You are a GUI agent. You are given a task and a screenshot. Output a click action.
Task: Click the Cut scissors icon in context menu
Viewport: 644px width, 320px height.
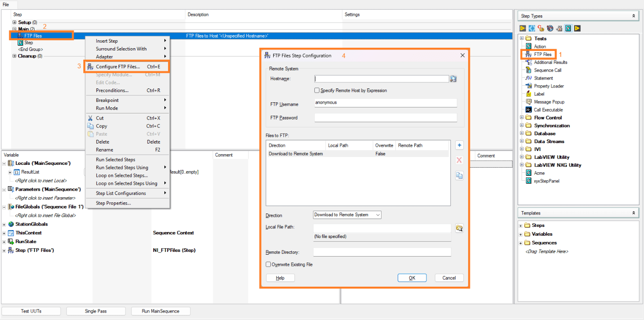pos(90,118)
